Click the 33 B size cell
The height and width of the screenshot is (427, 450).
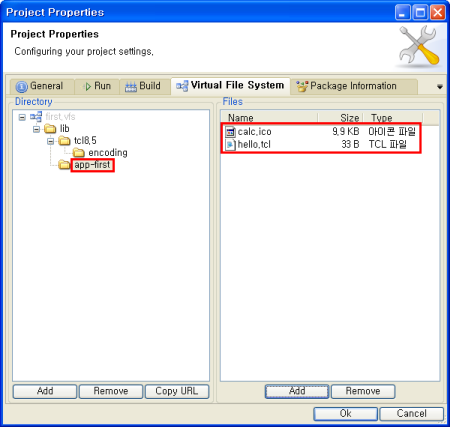tap(350, 145)
